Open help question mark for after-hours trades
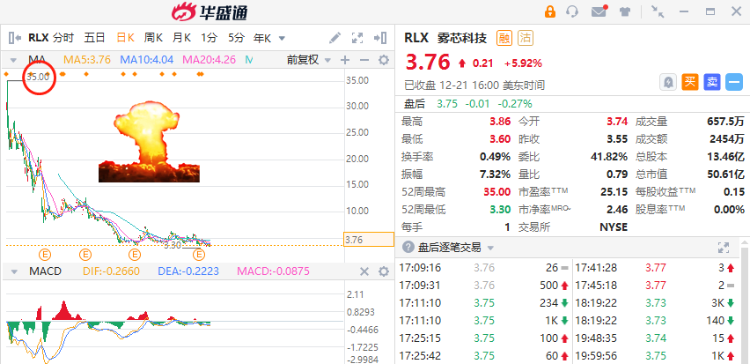 point(408,247)
